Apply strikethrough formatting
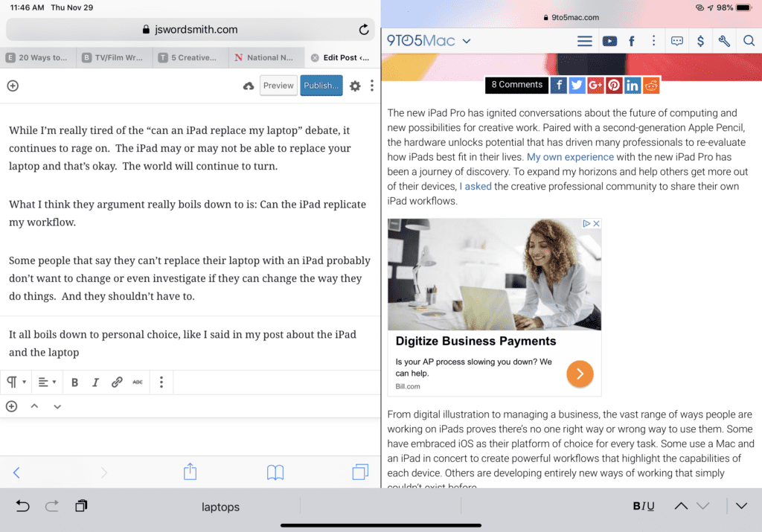The image size is (762, 532). [x=138, y=382]
